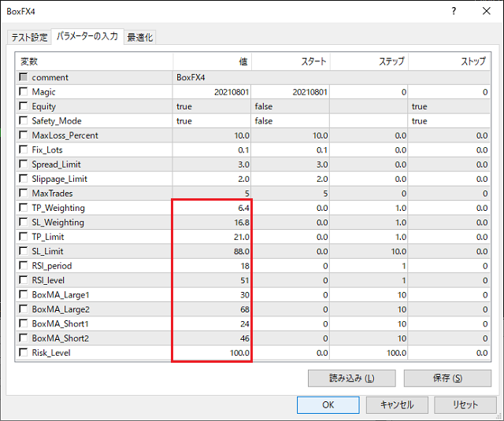Enable BoxMA_Short2 checkbox

click(23, 338)
